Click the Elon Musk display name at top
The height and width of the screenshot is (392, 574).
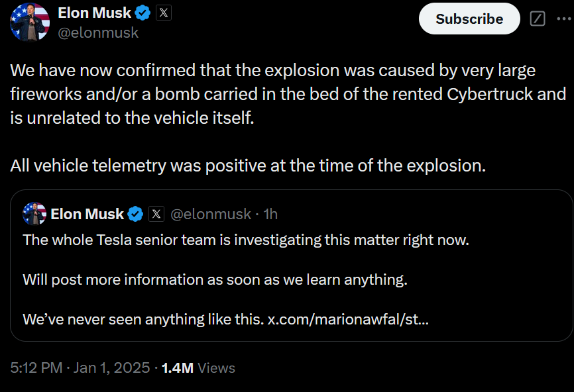pyautogui.click(x=94, y=13)
